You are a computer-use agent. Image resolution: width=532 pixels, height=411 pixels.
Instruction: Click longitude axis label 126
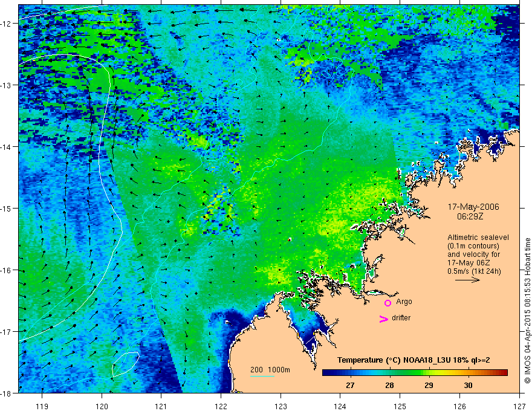pyautogui.click(x=459, y=406)
